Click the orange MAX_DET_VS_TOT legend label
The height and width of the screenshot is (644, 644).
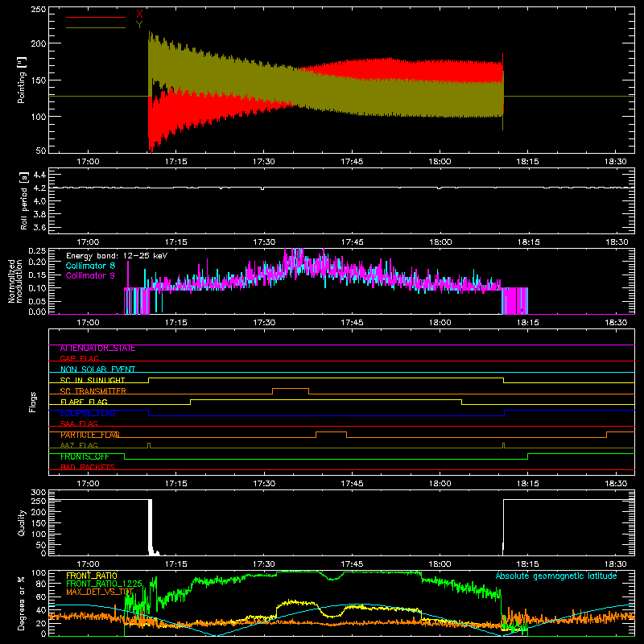100,592
